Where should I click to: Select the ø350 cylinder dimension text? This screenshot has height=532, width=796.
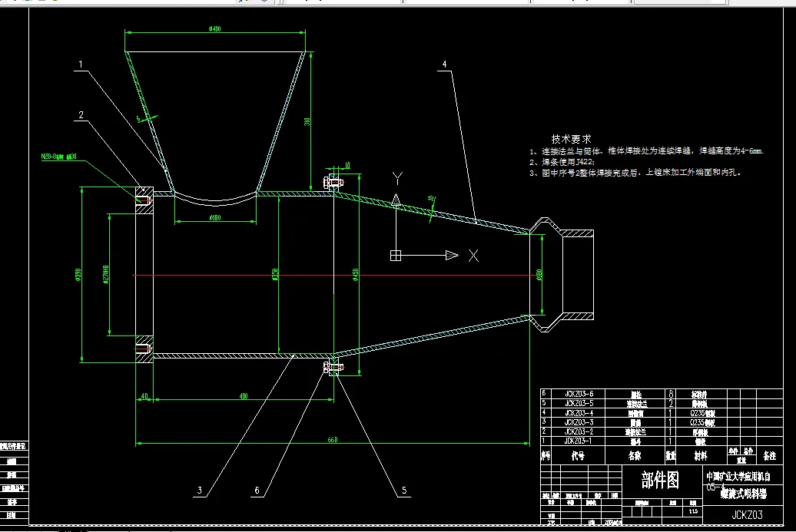coord(275,275)
